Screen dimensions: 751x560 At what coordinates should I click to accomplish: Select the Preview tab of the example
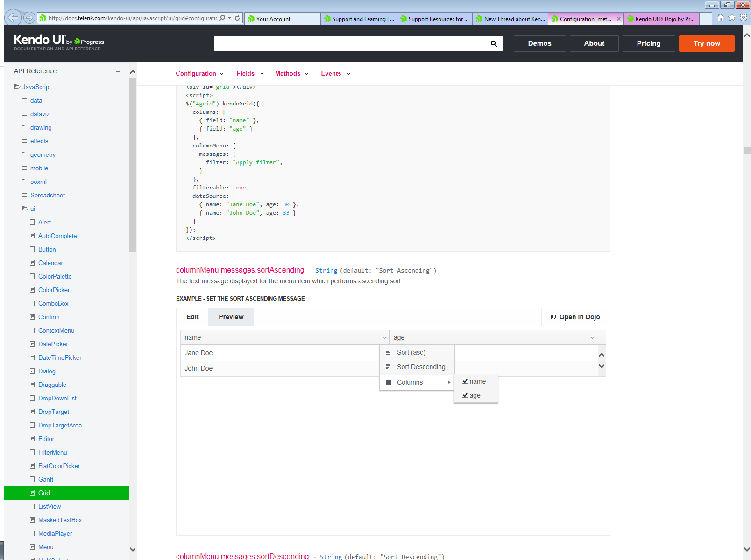231,317
